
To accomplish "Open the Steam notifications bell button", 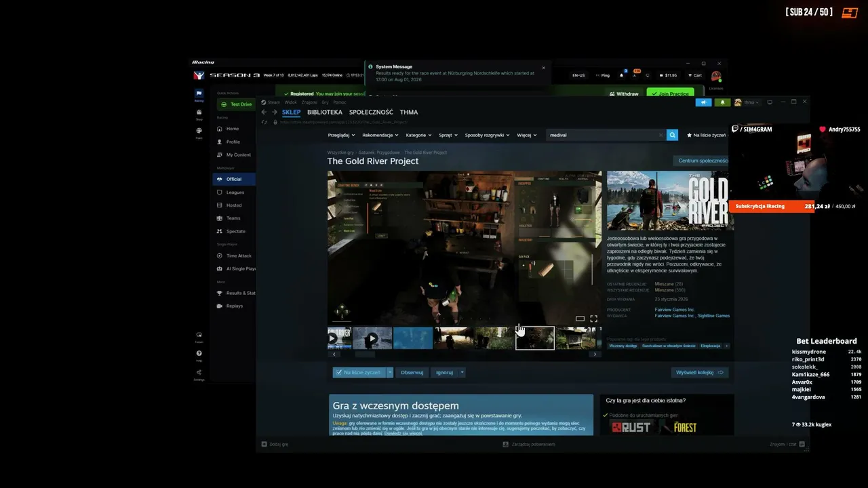I will (722, 102).
